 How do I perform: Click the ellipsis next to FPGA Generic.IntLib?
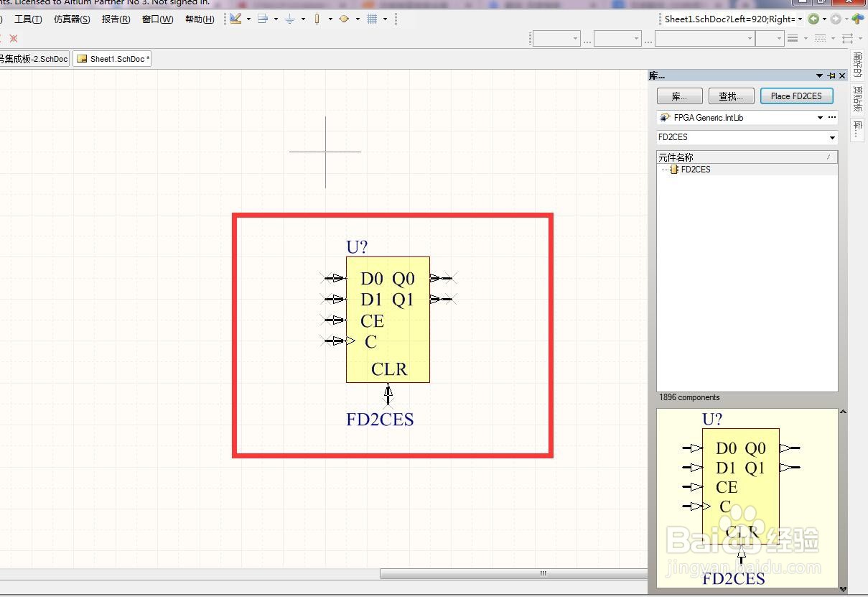[x=832, y=117]
